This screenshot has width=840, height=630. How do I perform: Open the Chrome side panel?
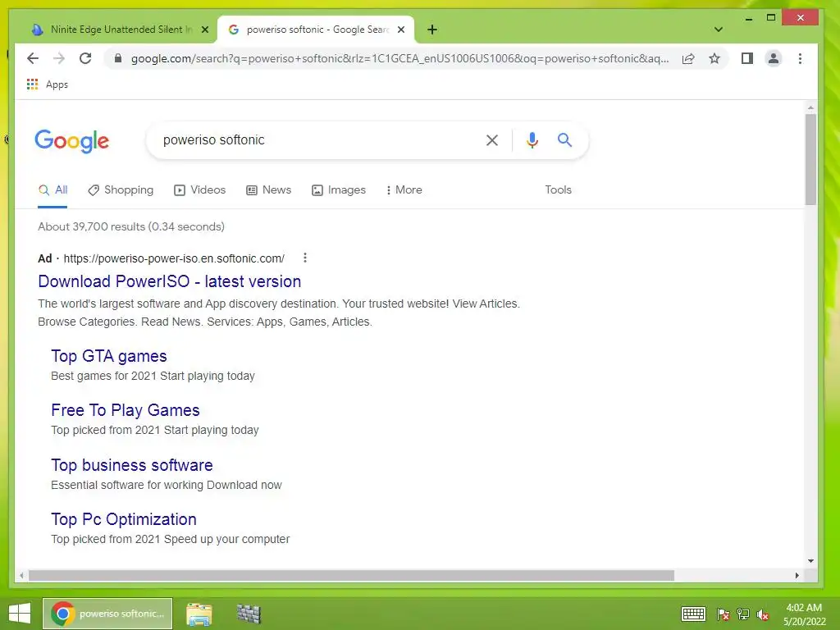pyautogui.click(x=746, y=58)
